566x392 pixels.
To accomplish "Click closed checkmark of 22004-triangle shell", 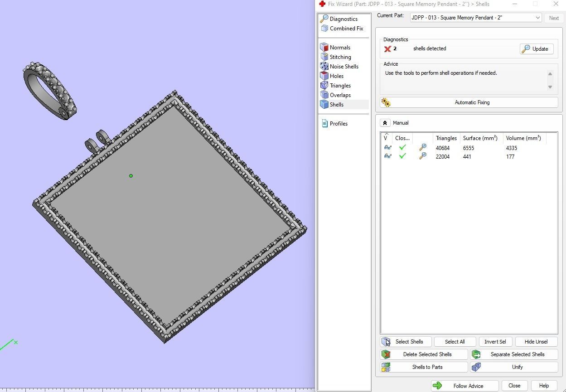I will pyautogui.click(x=402, y=156).
